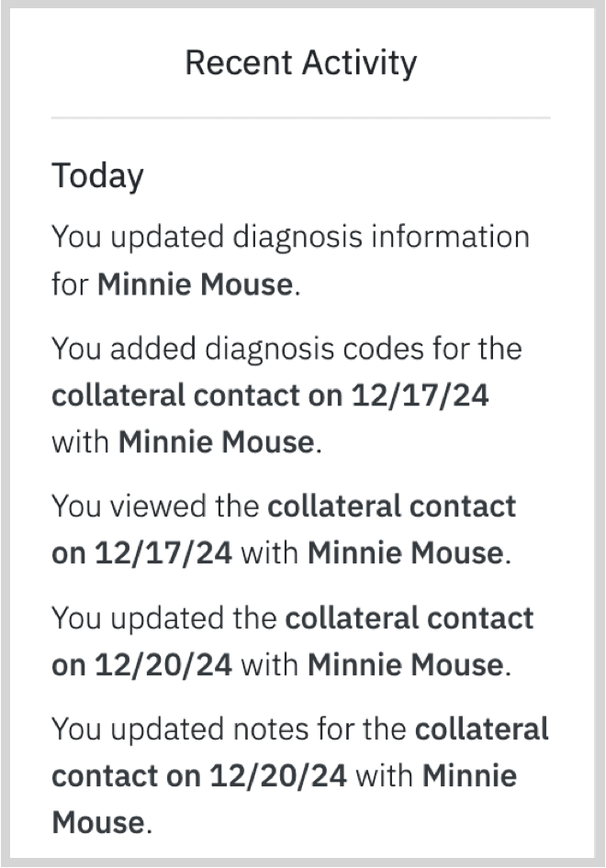Open 12/17/24 collateral contact in added diagnosis codes entry

pyautogui.click(x=270, y=395)
